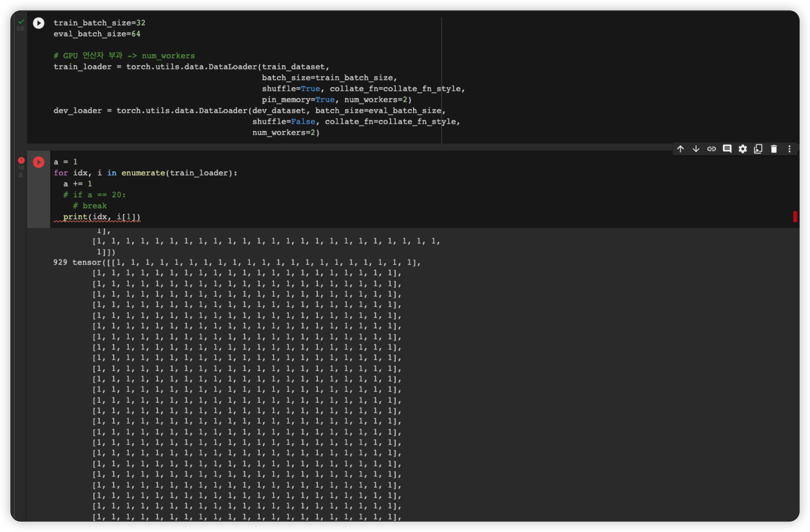Open more cell actions menu
The height and width of the screenshot is (532, 810).
(x=790, y=149)
